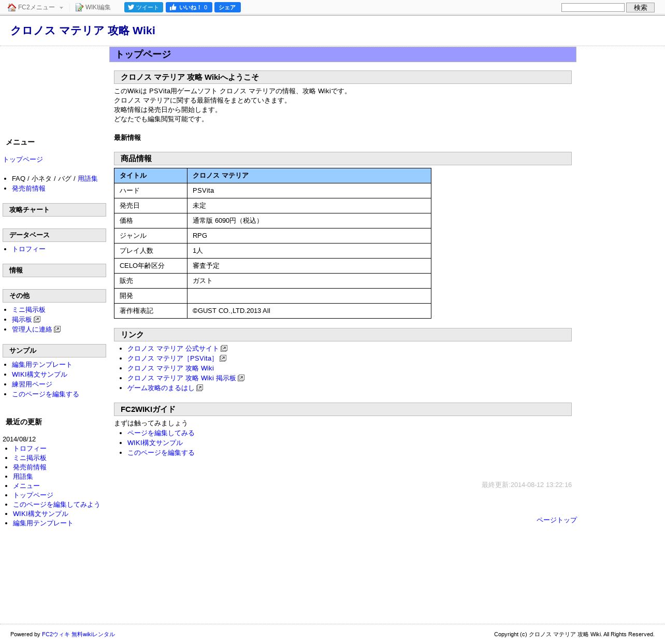
Task: Go to トップページ in sidebar menu
Action: click(23, 160)
